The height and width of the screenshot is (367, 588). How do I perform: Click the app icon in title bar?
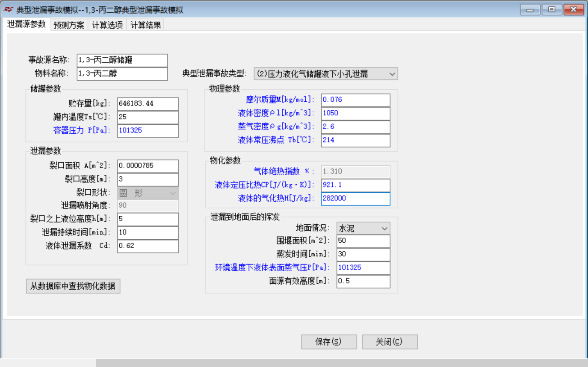tap(8, 9)
